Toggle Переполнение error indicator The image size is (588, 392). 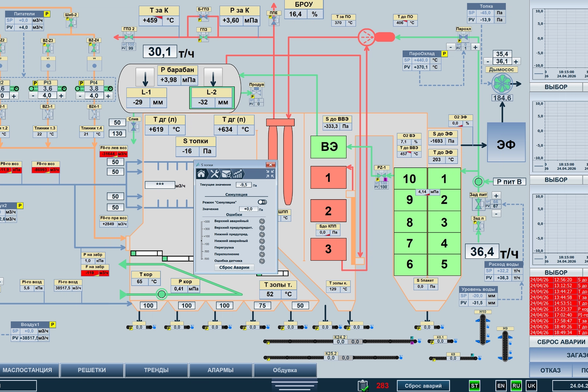262,254
